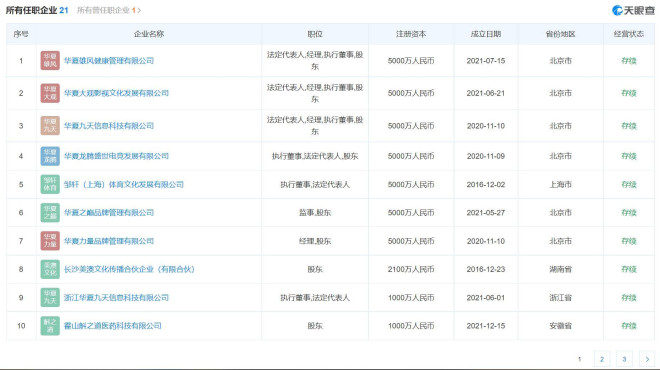Select current page number 1

(x=580, y=359)
